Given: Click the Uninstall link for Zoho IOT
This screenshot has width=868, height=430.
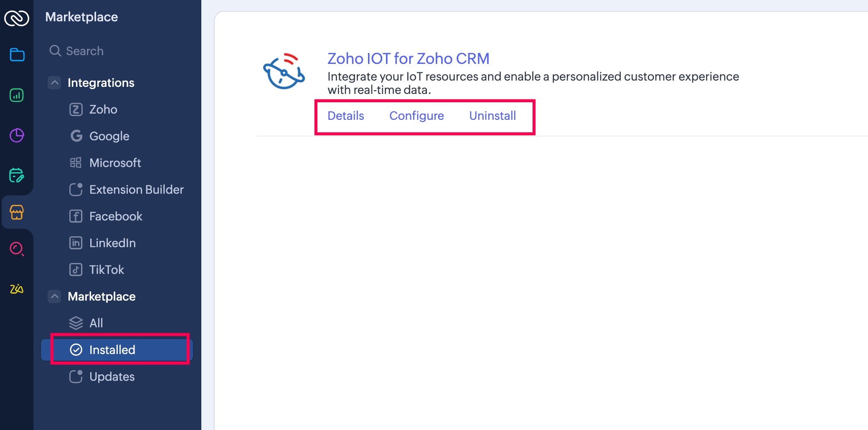Looking at the screenshot, I should tap(492, 116).
